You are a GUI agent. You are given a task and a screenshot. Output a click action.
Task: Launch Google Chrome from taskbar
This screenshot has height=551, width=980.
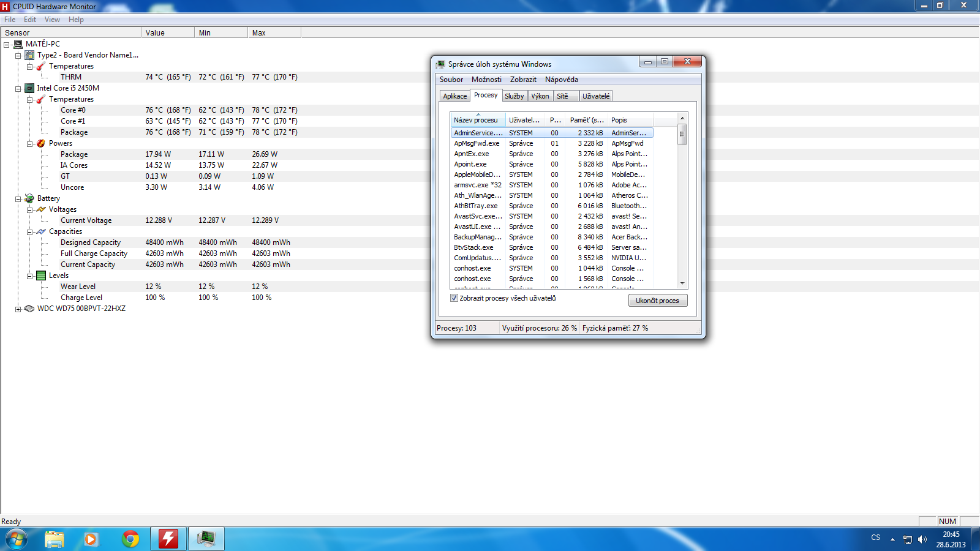(130, 539)
